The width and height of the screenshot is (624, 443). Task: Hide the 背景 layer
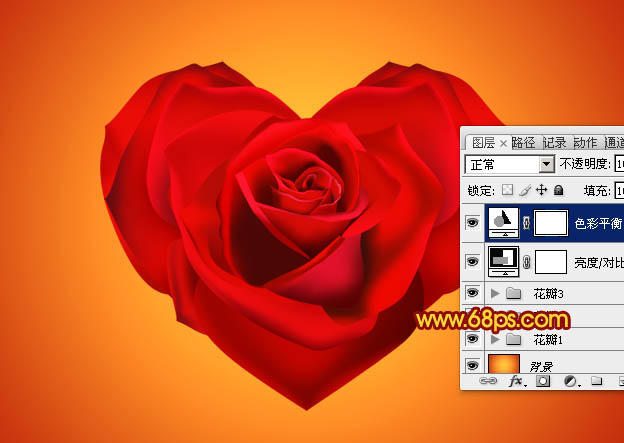[x=472, y=365]
